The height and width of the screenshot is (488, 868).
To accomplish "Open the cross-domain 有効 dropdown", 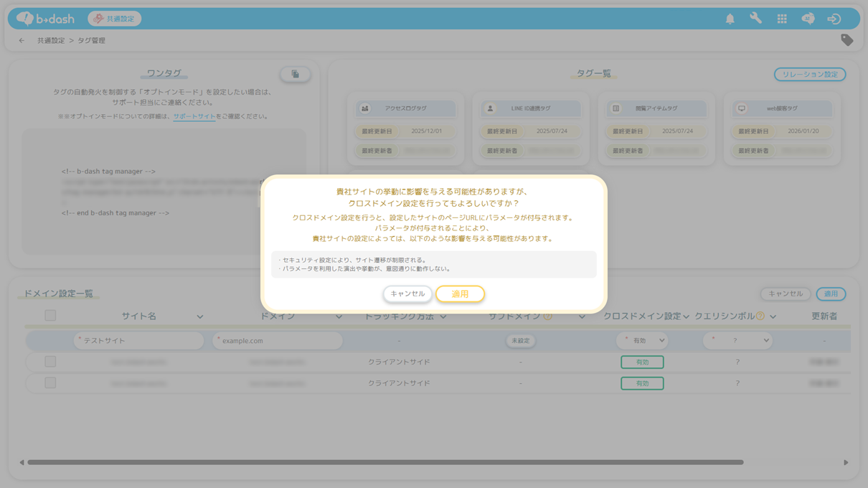I will click(x=642, y=341).
